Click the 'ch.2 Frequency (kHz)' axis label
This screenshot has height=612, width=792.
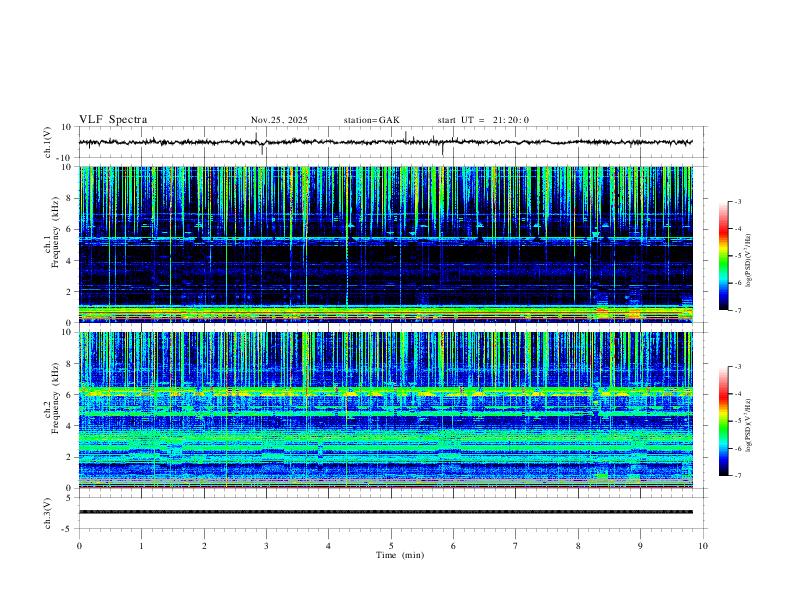pos(51,397)
